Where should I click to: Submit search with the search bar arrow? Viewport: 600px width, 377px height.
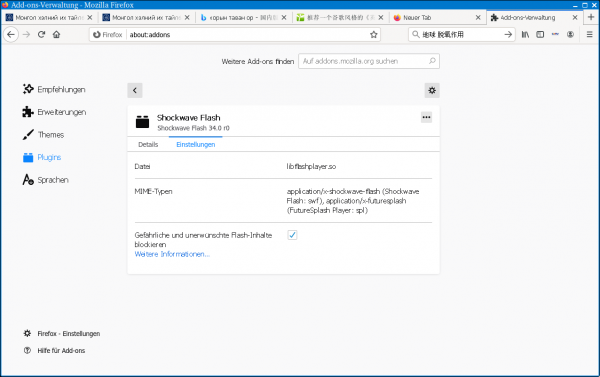(x=508, y=34)
